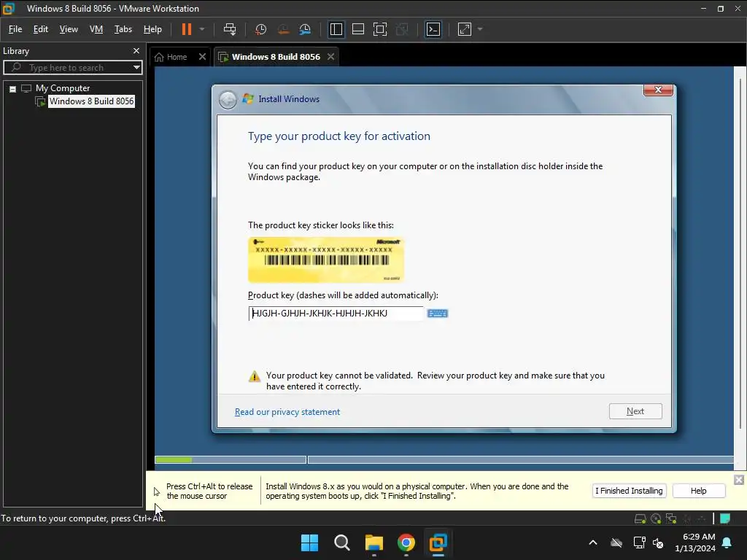
Task: Toggle the console view icon
Action: (433, 29)
